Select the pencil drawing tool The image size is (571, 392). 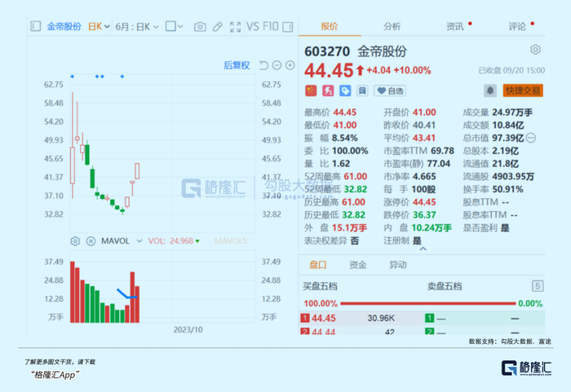[218, 27]
